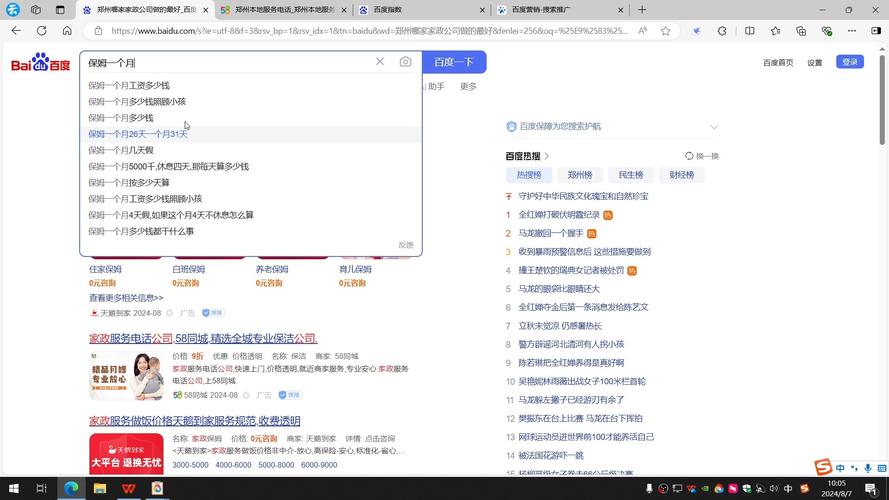Switch to the 财经榜 hot list tab
This screenshot has height=500, width=889.
point(681,175)
